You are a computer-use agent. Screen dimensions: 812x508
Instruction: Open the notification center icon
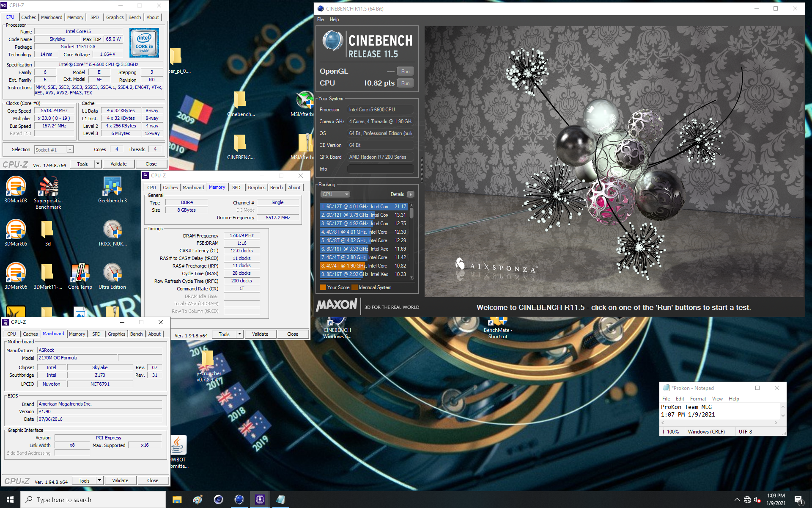pos(798,500)
